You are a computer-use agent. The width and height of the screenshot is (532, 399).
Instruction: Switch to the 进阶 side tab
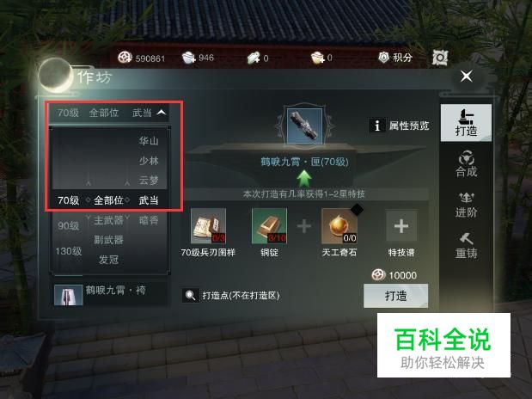466,205
